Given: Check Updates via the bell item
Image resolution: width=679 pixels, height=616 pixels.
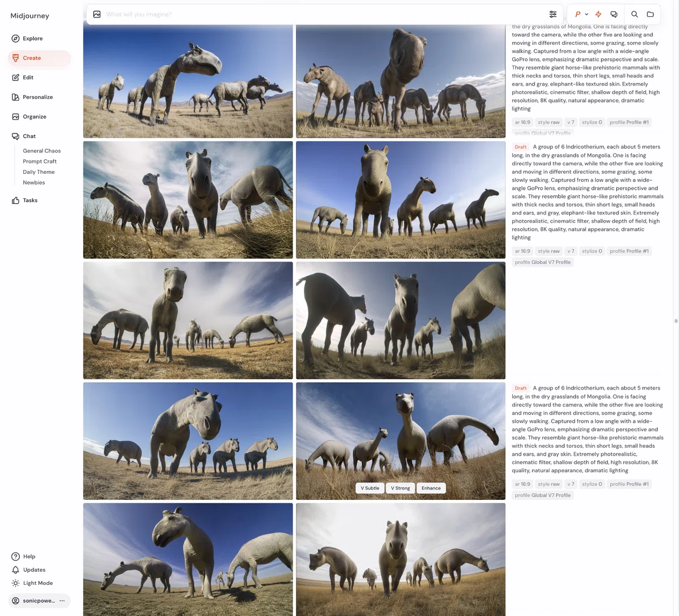Looking at the screenshot, I should (29, 570).
